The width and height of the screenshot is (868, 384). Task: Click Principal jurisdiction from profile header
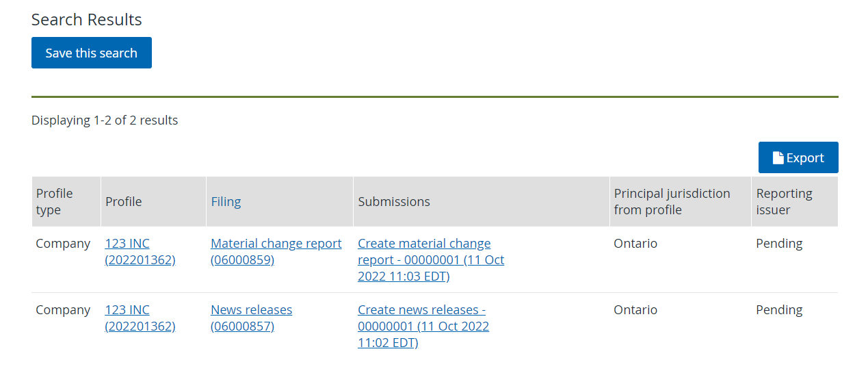pyautogui.click(x=681, y=201)
